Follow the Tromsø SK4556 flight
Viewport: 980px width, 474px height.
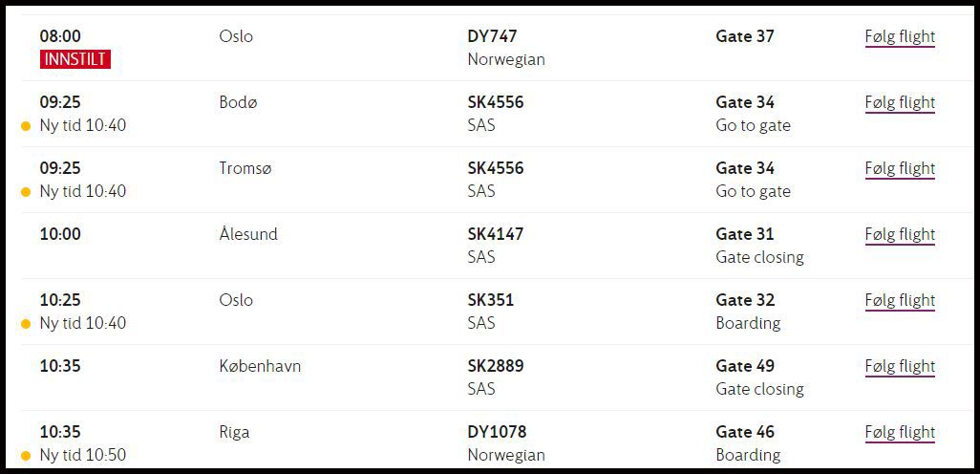[x=900, y=169]
